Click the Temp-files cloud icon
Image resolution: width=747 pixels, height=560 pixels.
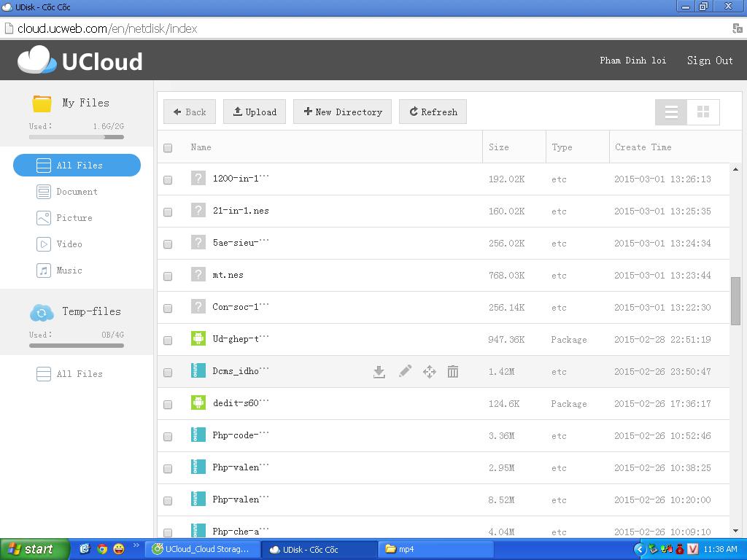click(x=42, y=312)
